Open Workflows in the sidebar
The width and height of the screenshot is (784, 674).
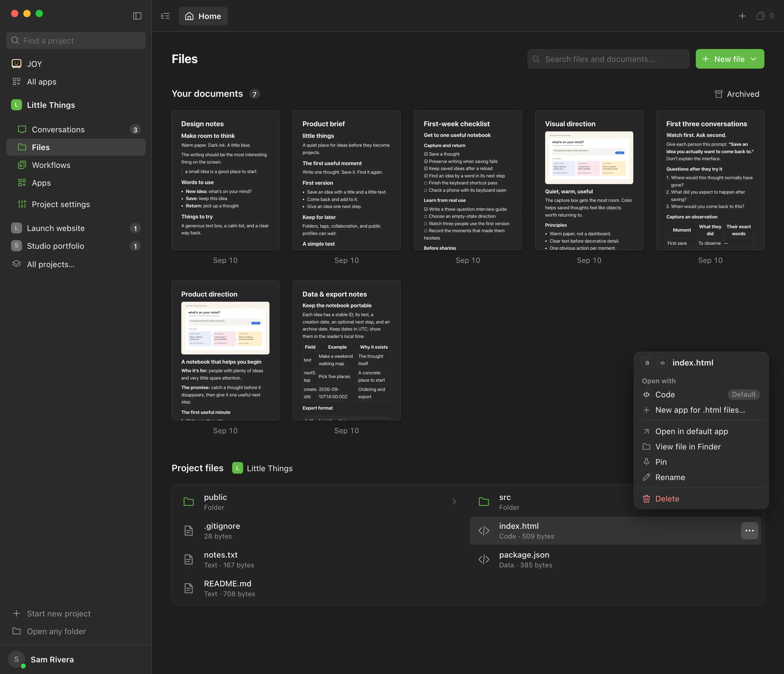[76, 165]
